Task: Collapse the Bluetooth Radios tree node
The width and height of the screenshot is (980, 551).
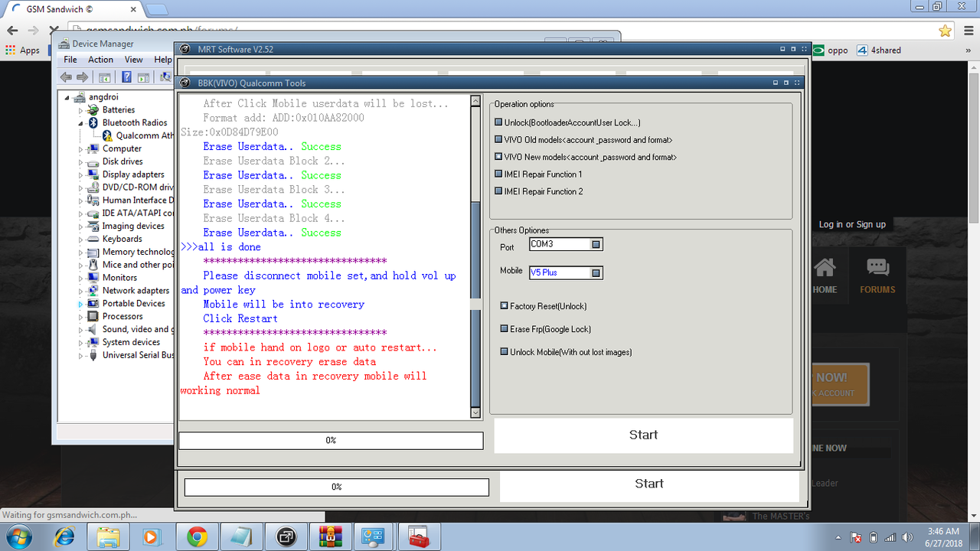Action: [x=80, y=122]
